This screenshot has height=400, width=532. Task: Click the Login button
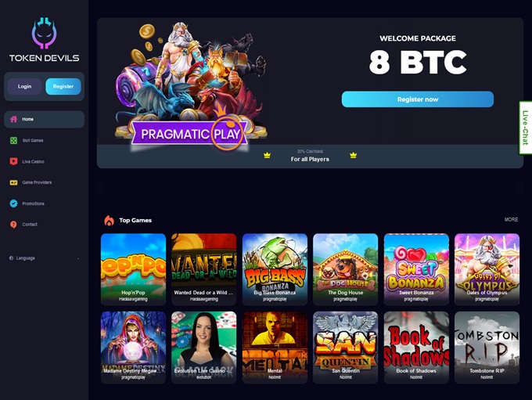coord(24,87)
